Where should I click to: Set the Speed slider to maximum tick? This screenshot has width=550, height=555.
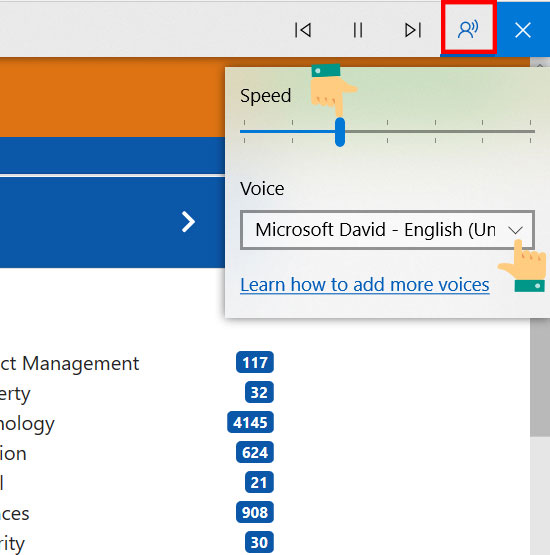coord(530,132)
